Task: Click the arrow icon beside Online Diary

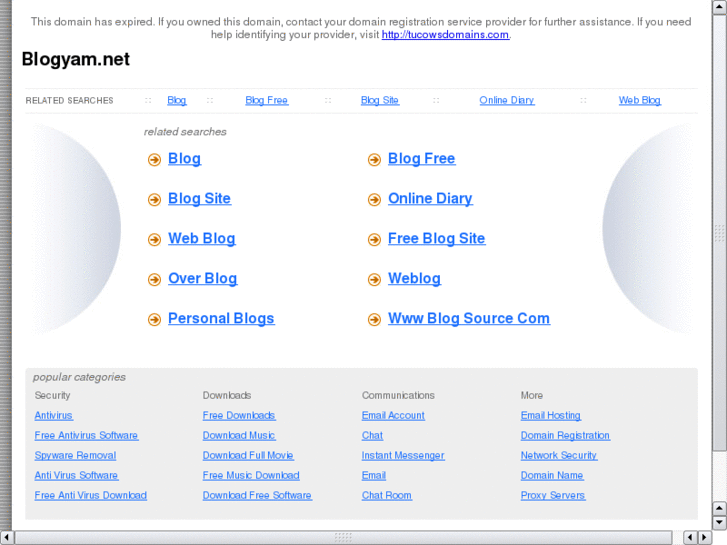Action: pos(374,200)
